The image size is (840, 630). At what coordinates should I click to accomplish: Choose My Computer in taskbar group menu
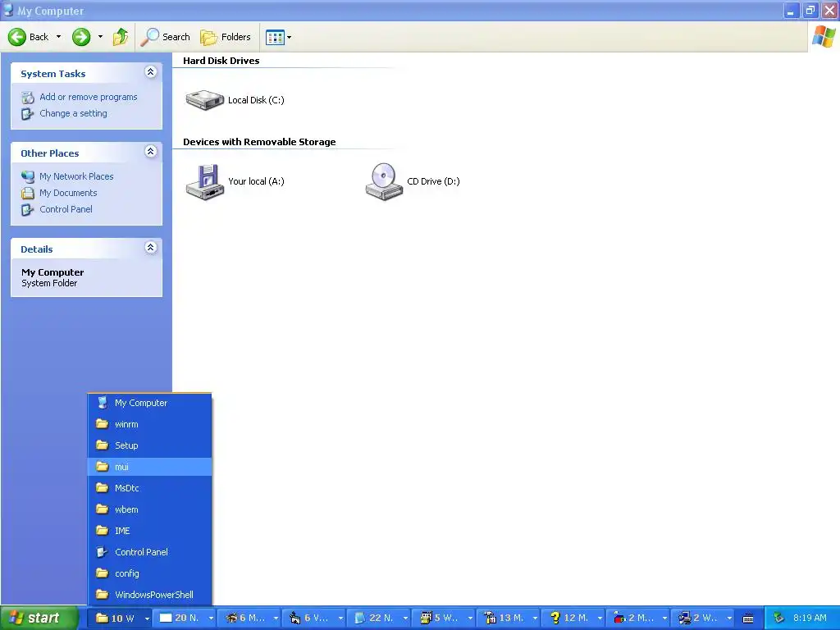click(149, 403)
